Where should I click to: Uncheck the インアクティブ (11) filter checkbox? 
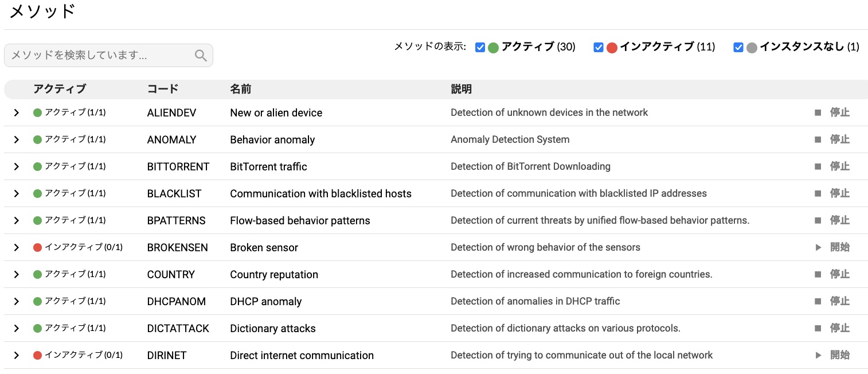tap(599, 48)
